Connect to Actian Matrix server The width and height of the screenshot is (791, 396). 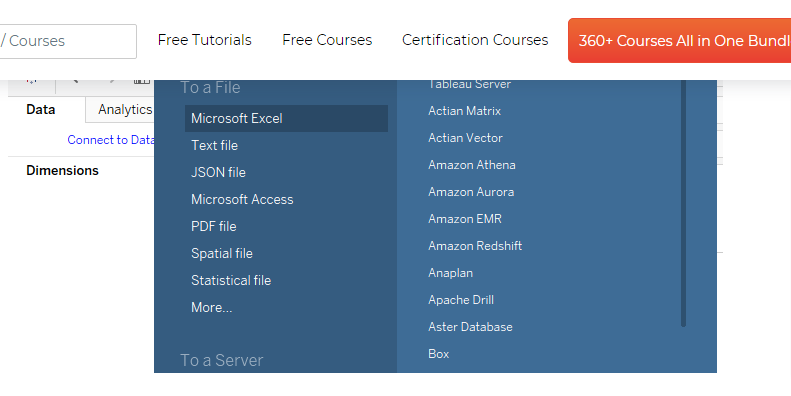point(465,111)
